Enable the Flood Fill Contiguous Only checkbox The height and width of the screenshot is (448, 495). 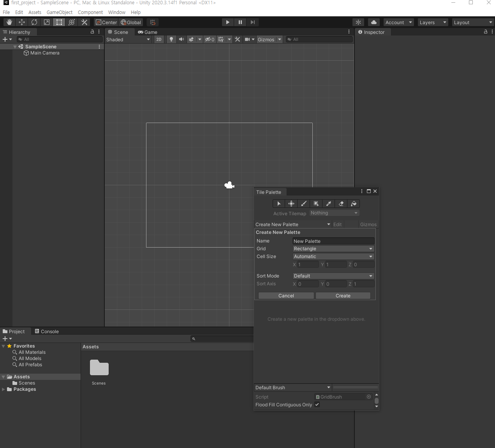point(317,404)
